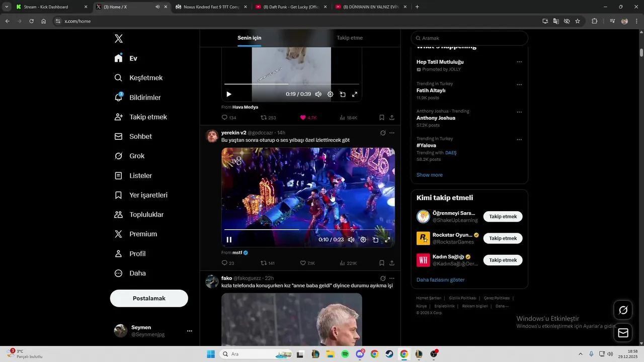Toggle picture-in-picture on mstf video
This screenshot has height=362, width=644.
[375, 240]
